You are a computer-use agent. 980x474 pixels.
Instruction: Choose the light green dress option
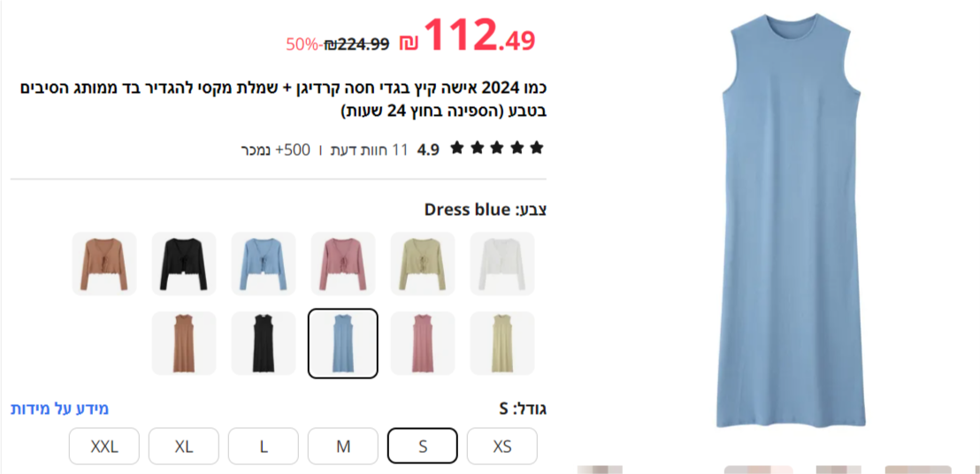coord(502,343)
